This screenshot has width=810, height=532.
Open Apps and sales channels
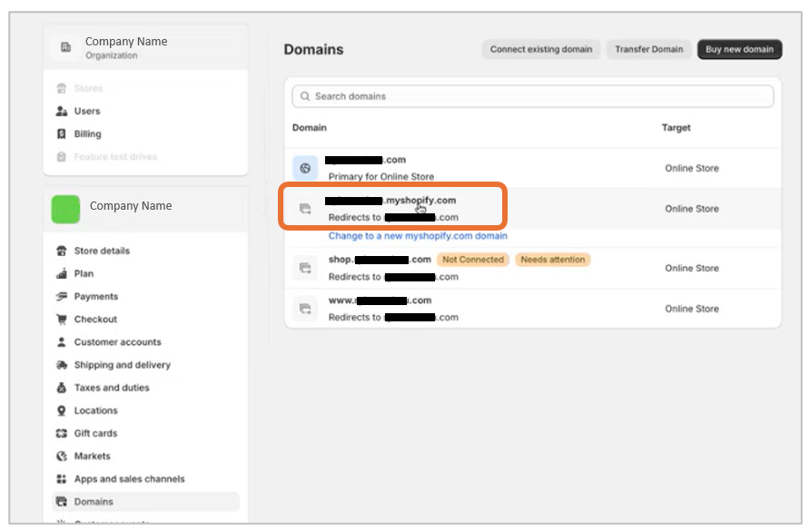129,478
